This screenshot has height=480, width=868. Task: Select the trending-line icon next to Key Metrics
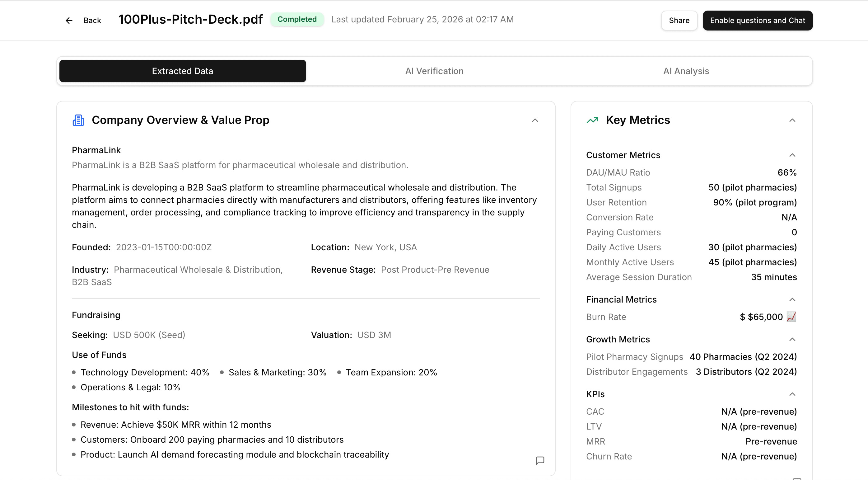(592, 120)
